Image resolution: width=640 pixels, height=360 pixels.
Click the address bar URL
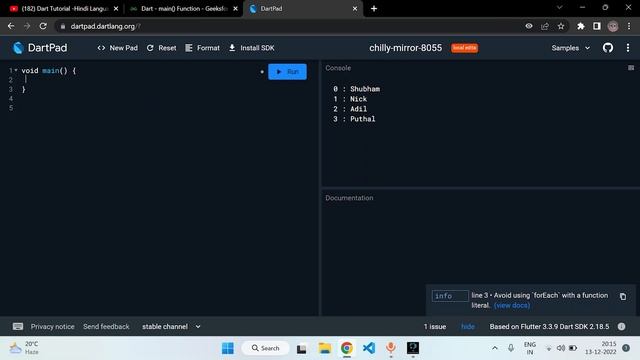105,26
